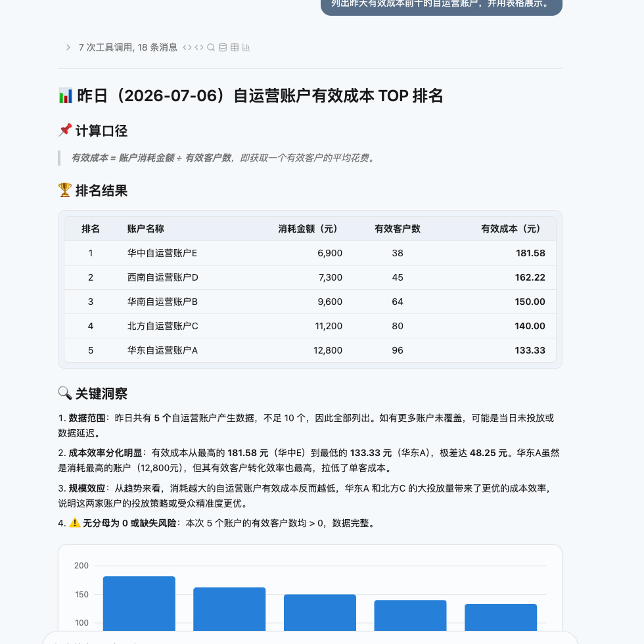Click the 162.22 cost value
Image resolution: width=644 pixels, height=644 pixels.
coord(530,277)
